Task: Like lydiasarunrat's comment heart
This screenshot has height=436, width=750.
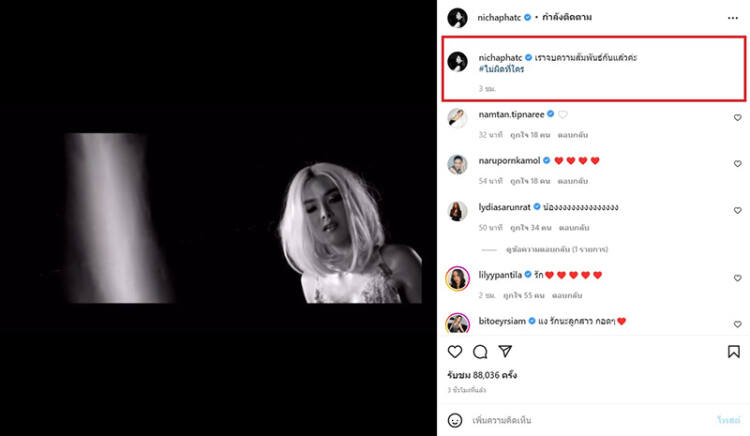Action: pyautogui.click(x=738, y=210)
